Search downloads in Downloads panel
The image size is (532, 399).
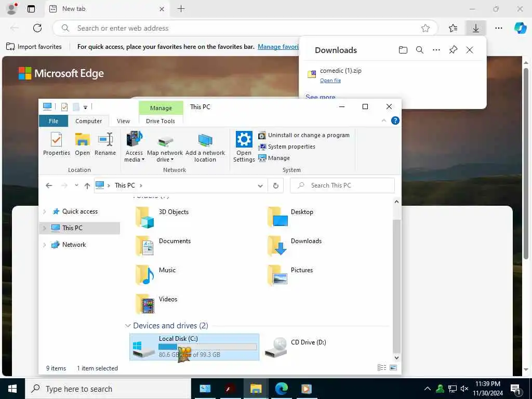(x=420, y=50)
